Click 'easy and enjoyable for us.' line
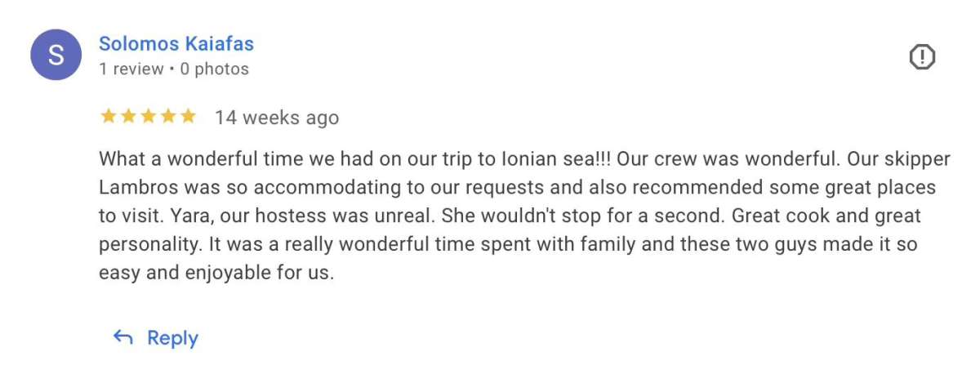The height and width of the screenshot is (370, 980). (216, 273)
